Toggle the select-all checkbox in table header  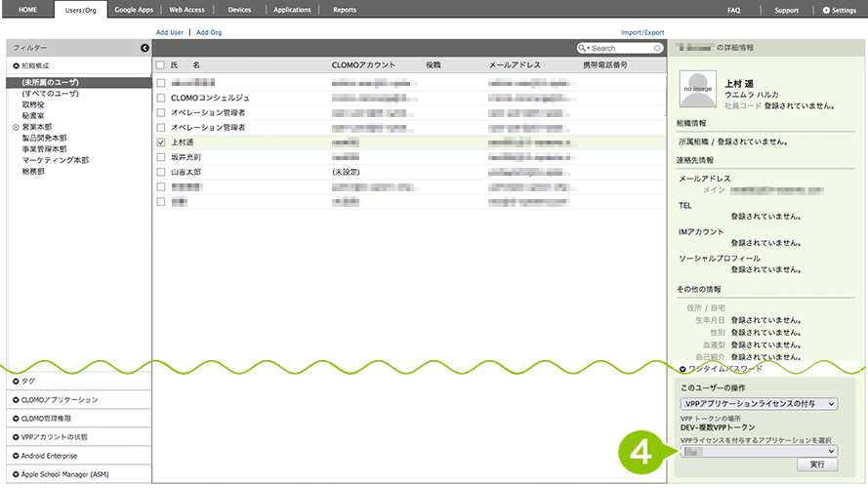pos(160,64)
